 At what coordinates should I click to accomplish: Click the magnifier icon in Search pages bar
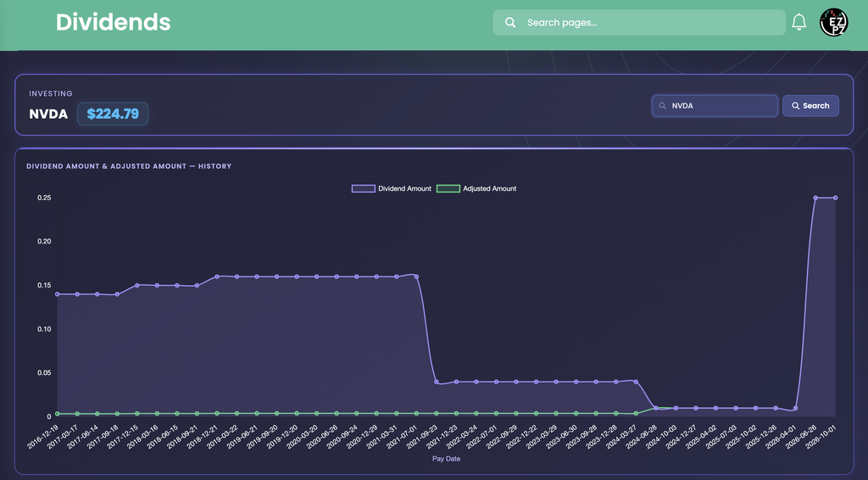pos(510,22)
